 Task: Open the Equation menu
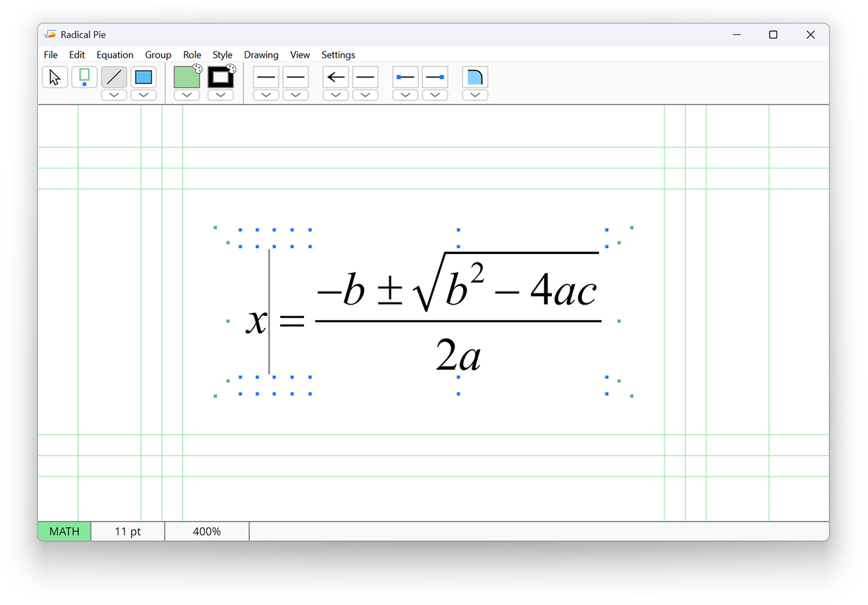click(x=115, y=54)
